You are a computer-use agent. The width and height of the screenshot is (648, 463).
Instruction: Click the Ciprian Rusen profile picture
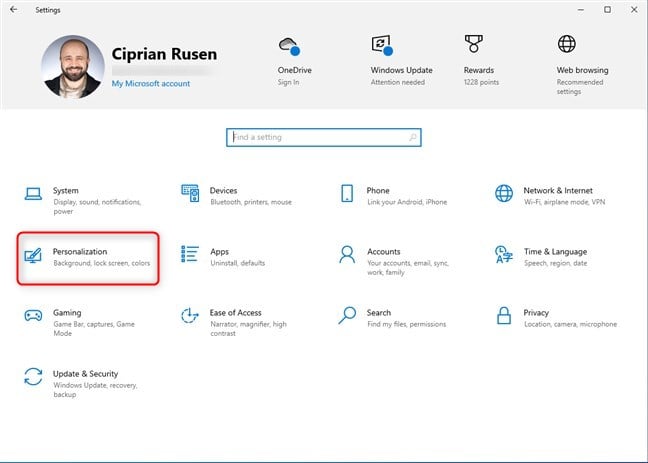(x=73, y=67)
